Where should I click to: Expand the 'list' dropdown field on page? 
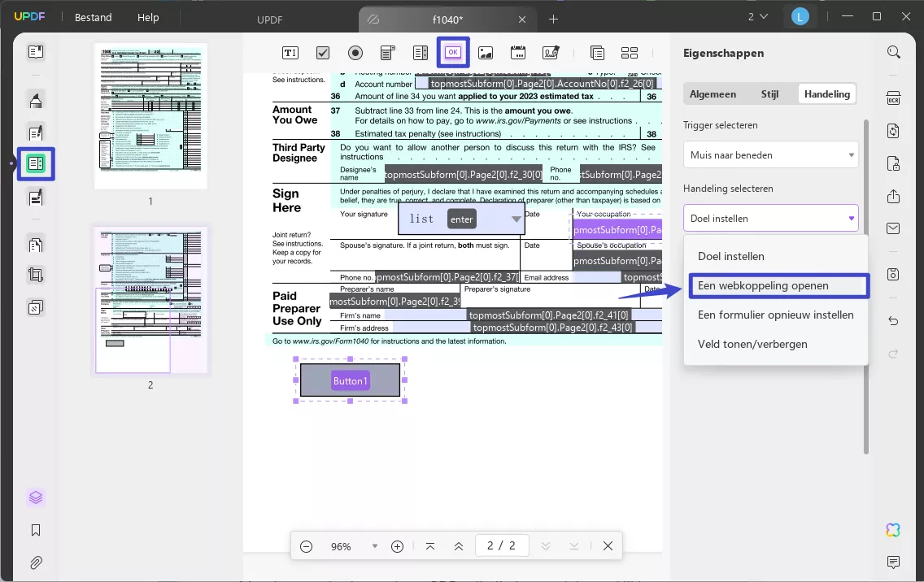pyautogui.click(x=516, y=219)
